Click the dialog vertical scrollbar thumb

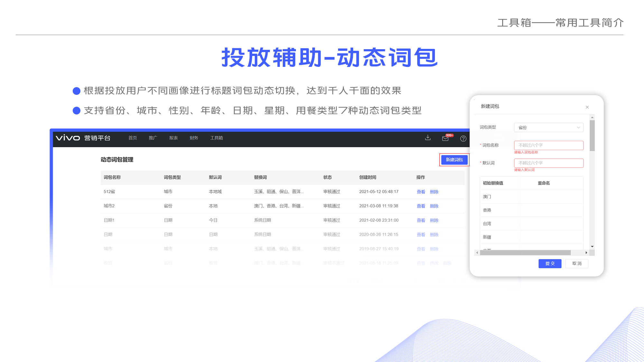(592, 135)
